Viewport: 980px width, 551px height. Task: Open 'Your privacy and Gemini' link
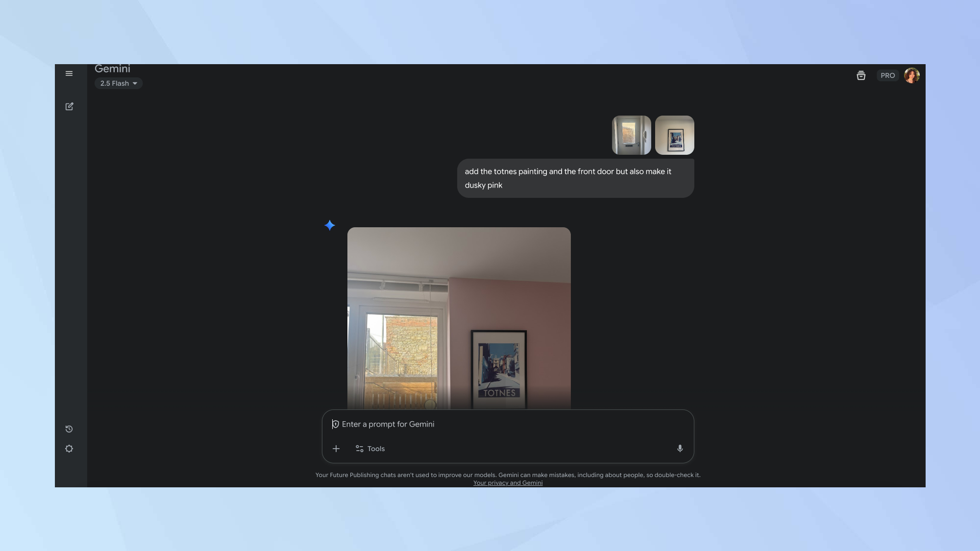(x=508, y=483)
